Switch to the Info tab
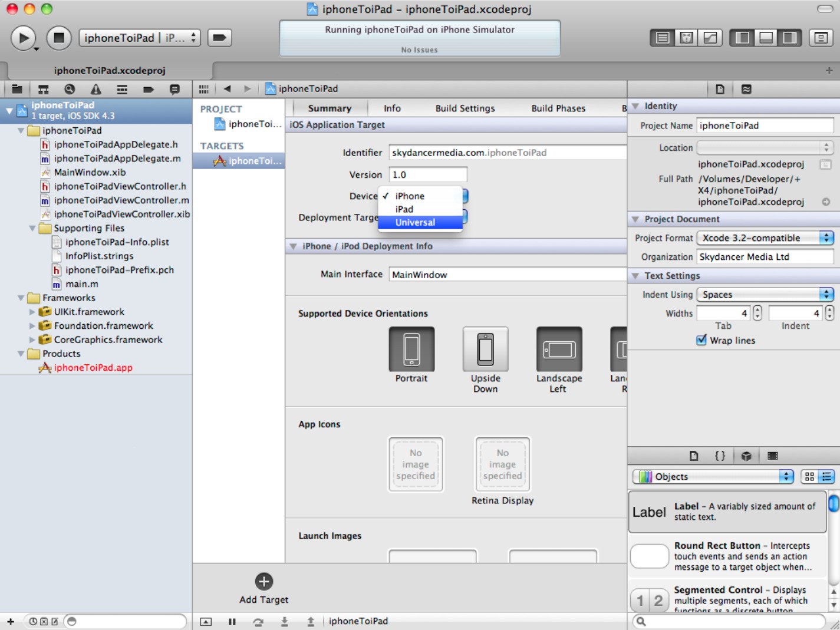Screen dimensions: 840x630 point(392,108)
